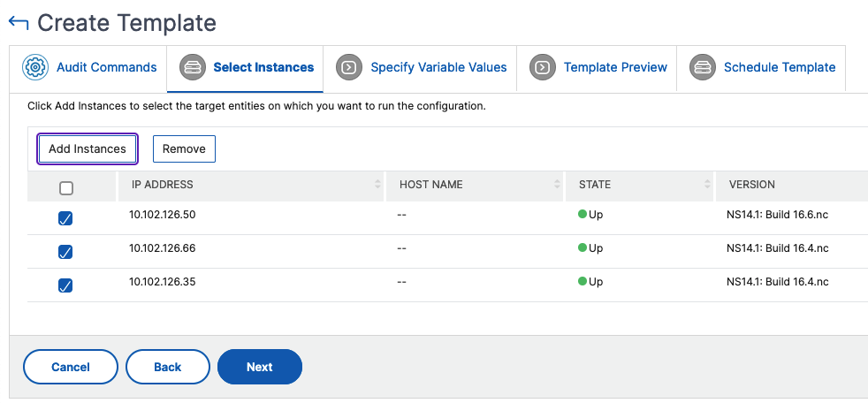Viewport: 868px width, 403px height.
Task: Sort by the STATE column sort arrows
Action: [x=707, y=185]
